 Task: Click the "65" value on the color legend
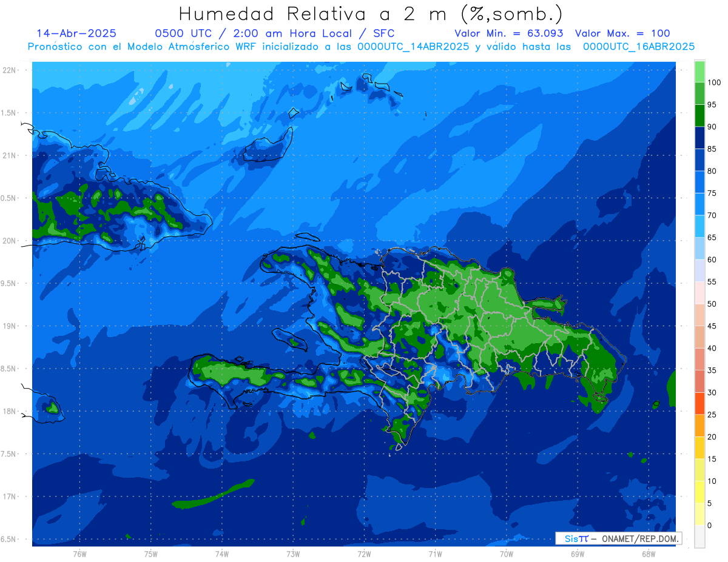712,238
